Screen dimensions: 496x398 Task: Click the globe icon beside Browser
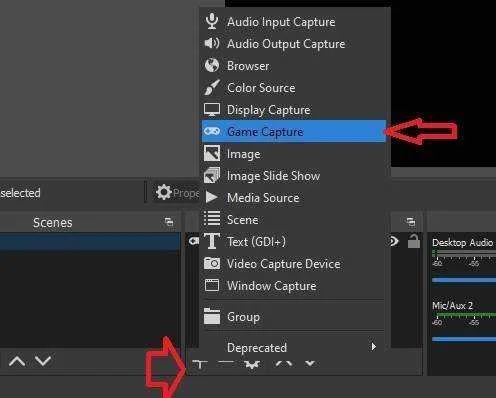(212, 65)
